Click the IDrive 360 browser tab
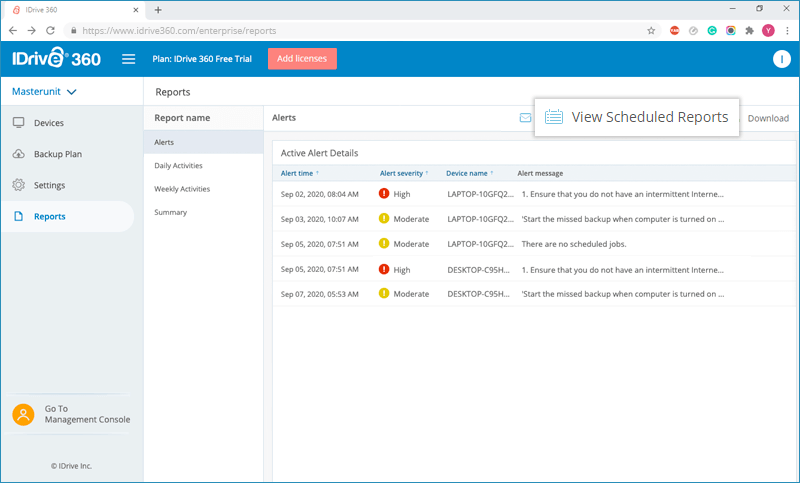Image resolution: width=800 pixels, height=483 pixels. click(76, 10)
